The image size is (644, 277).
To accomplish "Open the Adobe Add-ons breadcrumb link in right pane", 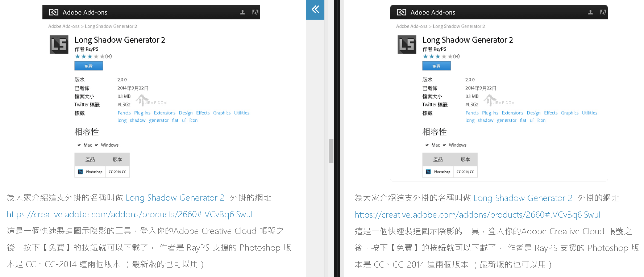I will coord(412,26).
